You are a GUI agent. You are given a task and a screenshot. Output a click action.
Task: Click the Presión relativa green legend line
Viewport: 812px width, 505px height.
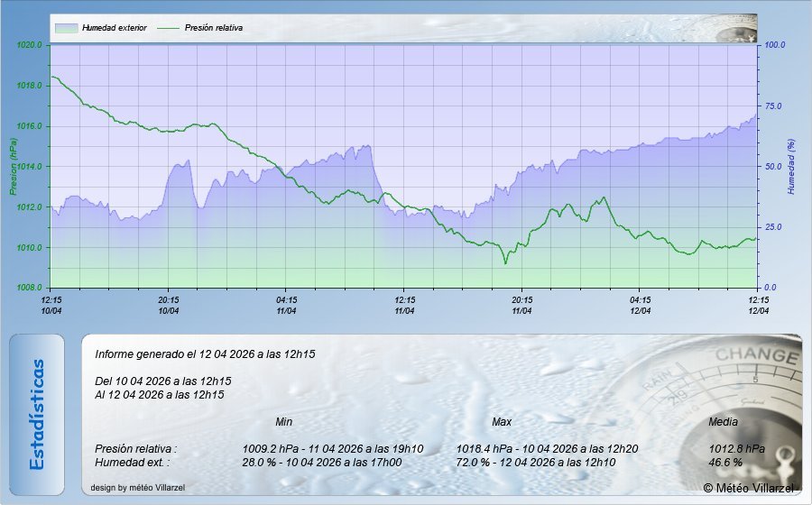click(169, 28)
